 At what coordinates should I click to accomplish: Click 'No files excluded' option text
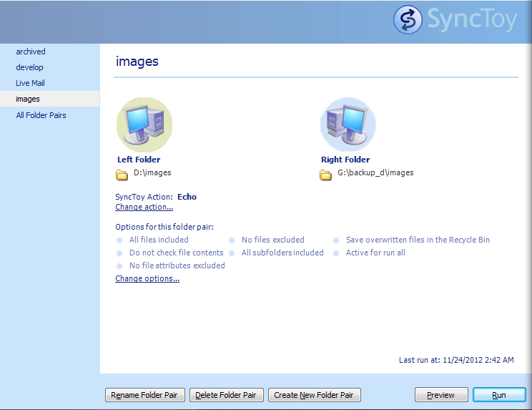point(272,240)
